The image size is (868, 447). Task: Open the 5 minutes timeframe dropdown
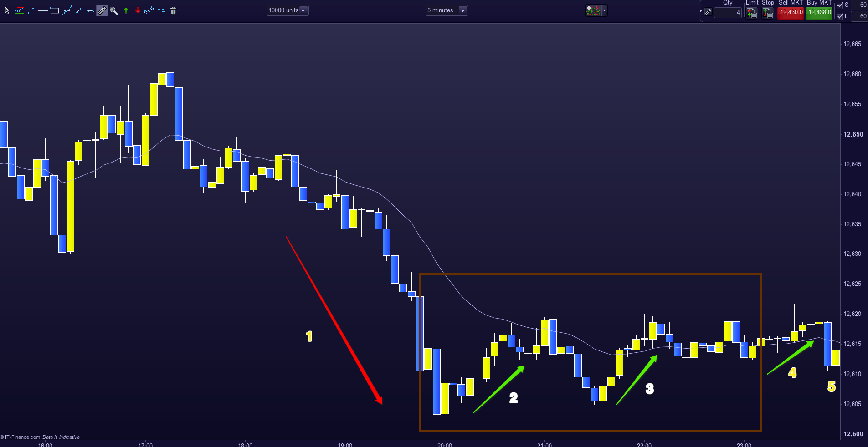click(447, 10)
